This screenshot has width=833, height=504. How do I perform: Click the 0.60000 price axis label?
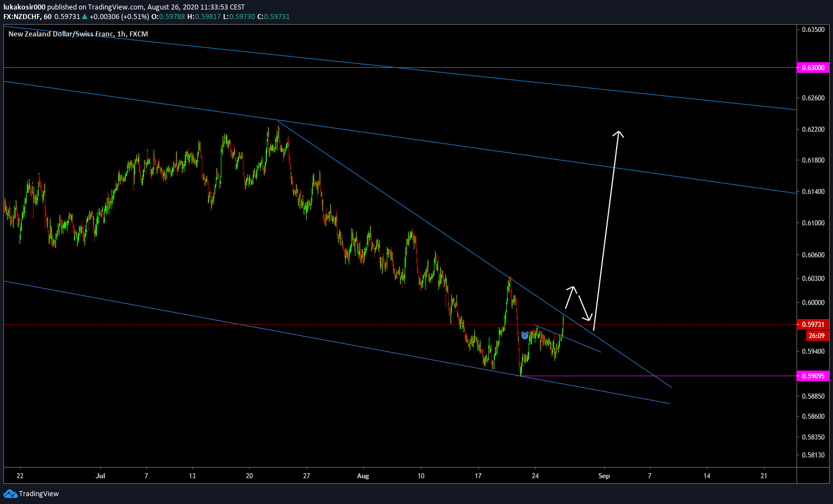click(x=813, y=303)
